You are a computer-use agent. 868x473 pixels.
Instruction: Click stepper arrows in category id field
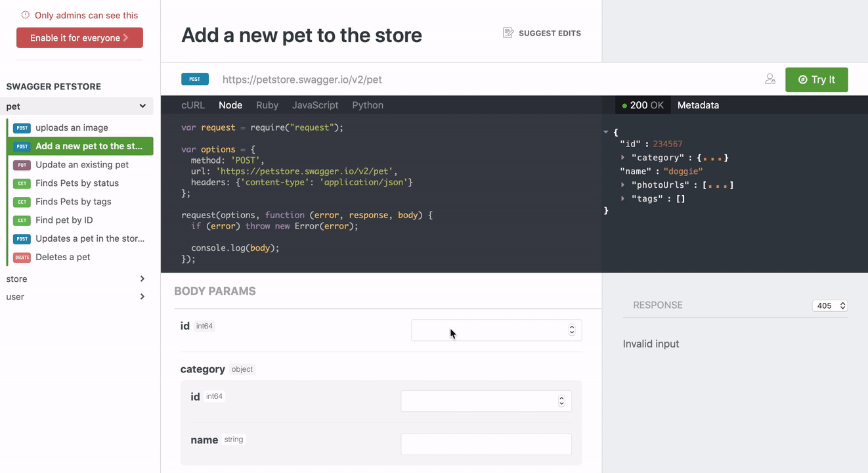(x=561, y=401)
